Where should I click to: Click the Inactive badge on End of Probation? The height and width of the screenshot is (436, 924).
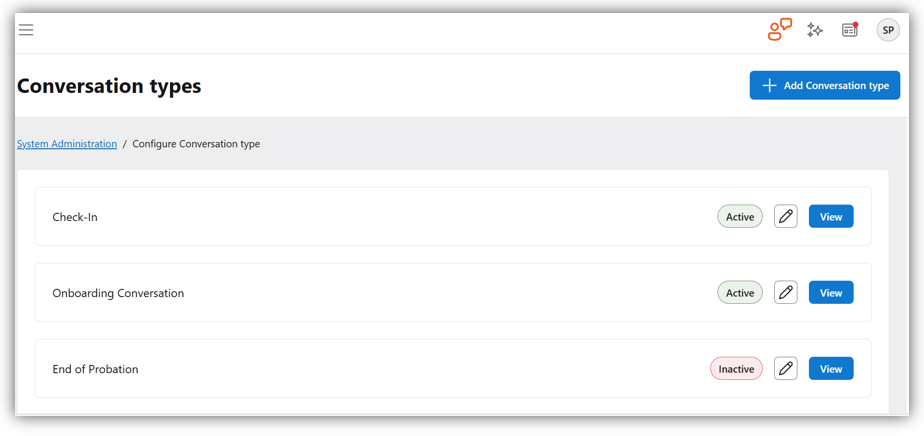[x=736, y=369]
